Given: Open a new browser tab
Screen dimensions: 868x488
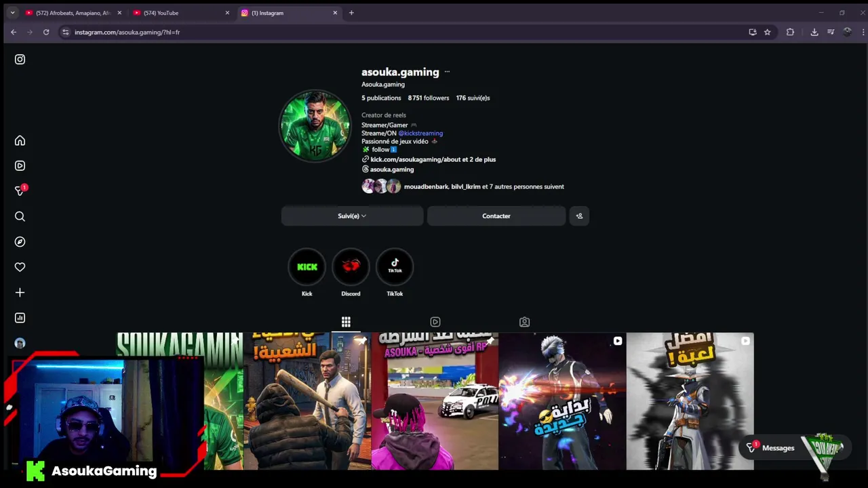Looking at the screenshot, I should 351,13.
